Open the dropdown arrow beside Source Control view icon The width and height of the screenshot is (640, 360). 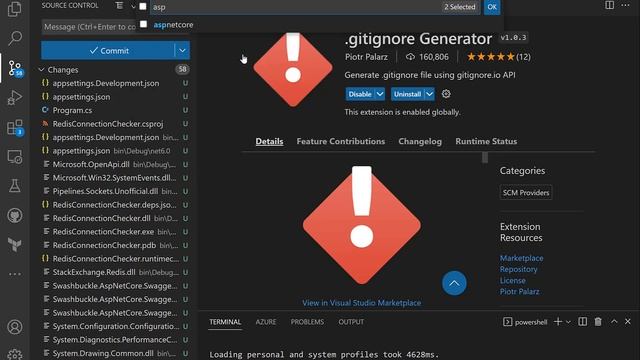133,6
